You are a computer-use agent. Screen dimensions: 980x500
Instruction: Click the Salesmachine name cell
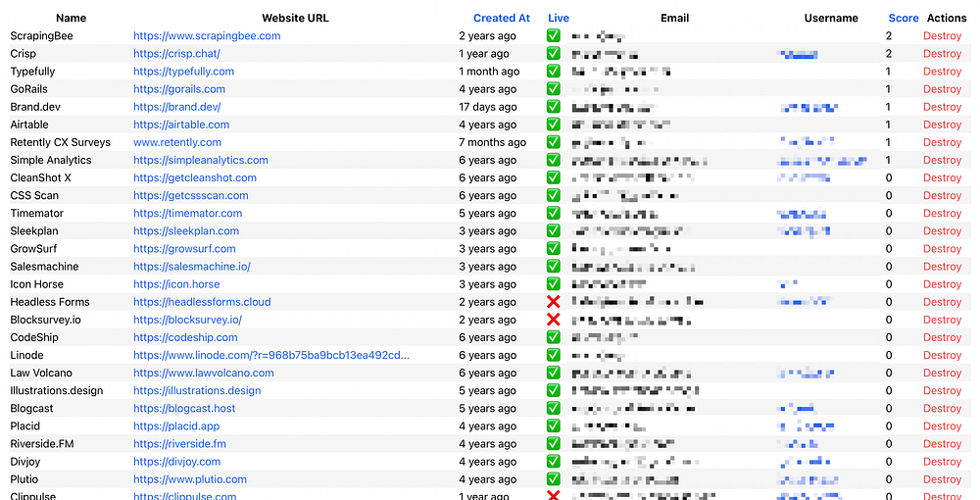click(x=44, y=267)
